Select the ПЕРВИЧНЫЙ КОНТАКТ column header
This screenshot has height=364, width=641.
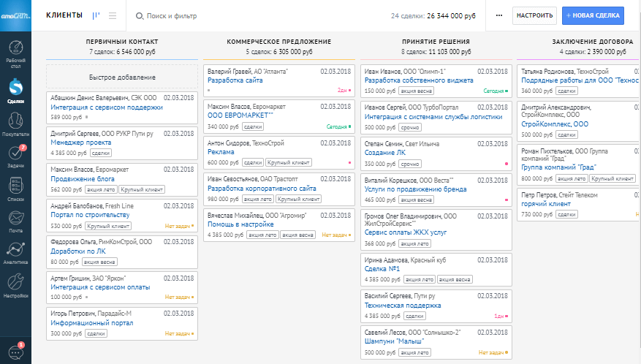[x=122, y=42]
